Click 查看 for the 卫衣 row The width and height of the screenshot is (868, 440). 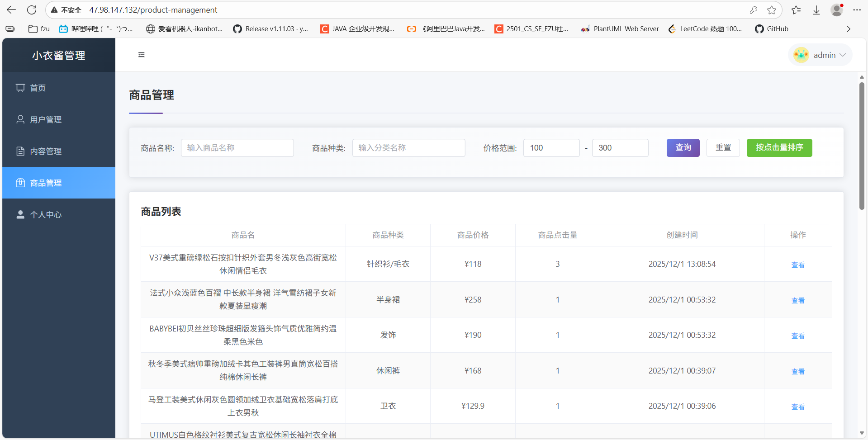(x=798, y=407)
